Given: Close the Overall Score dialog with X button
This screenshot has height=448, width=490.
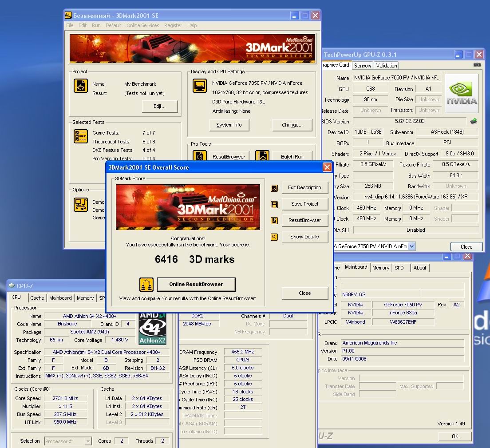Looking at the screenshot, I should pos(327,167).
